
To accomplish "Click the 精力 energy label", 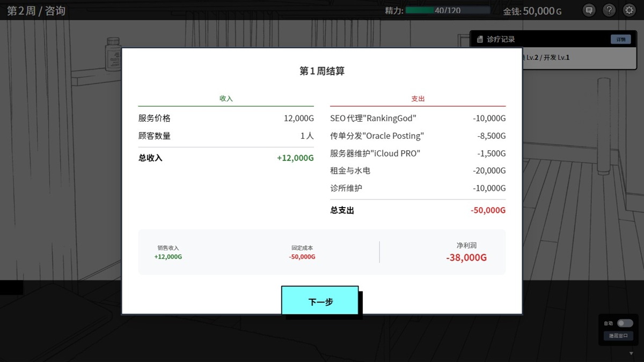I will (x=396, y=10).
